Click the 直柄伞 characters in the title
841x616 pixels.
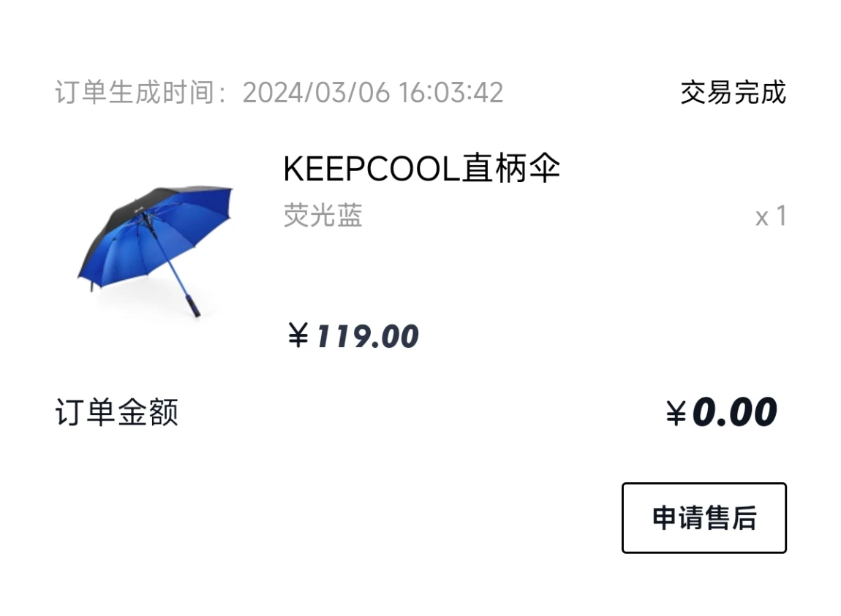pyautogui.click(x=512, y=168)
